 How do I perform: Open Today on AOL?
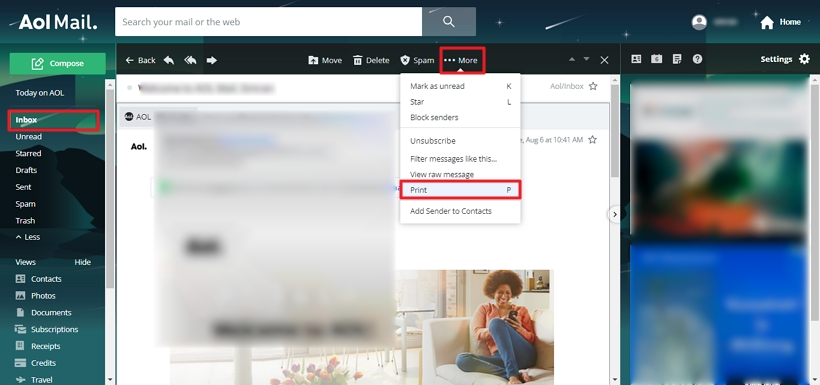[x=40, y=93]
